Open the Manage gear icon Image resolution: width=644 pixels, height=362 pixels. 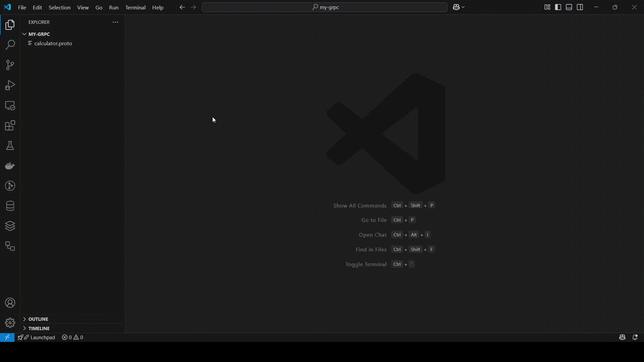tap(10, 323)
